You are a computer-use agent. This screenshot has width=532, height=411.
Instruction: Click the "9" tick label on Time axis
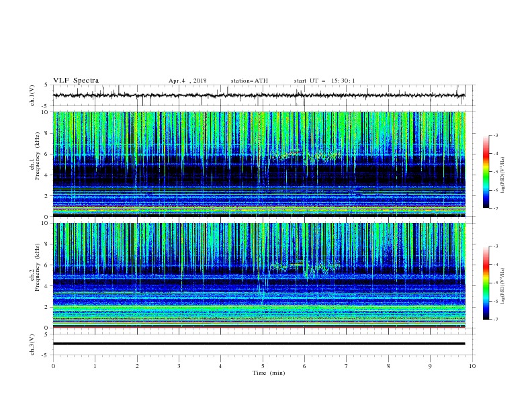pyautogui.click(x=430, y=366)
